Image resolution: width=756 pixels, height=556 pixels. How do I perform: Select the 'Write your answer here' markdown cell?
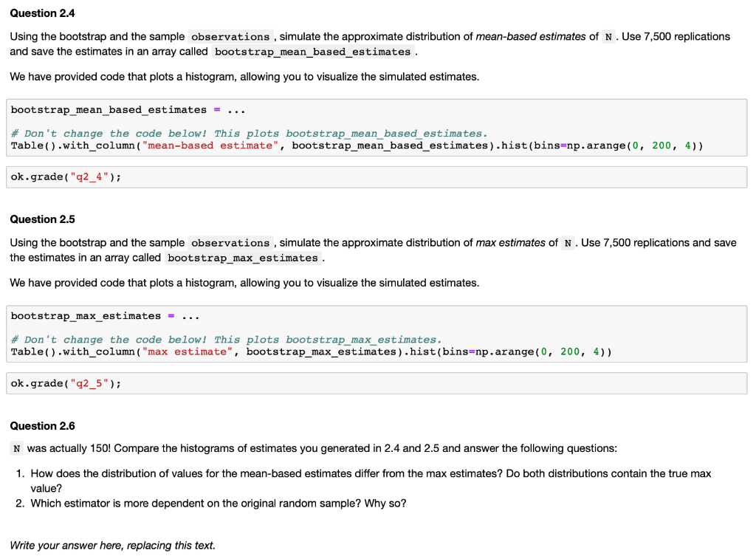[x=111, y=545]
